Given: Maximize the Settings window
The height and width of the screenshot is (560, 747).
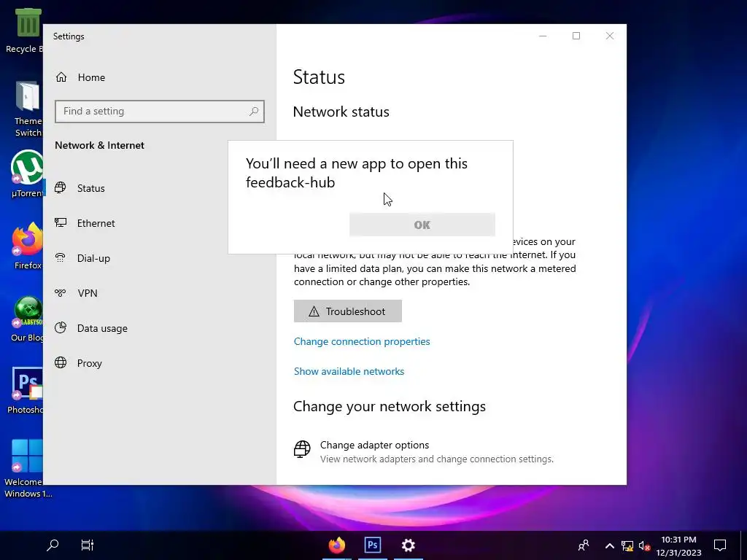Looking at the screenshot, I should coord(576,36).
